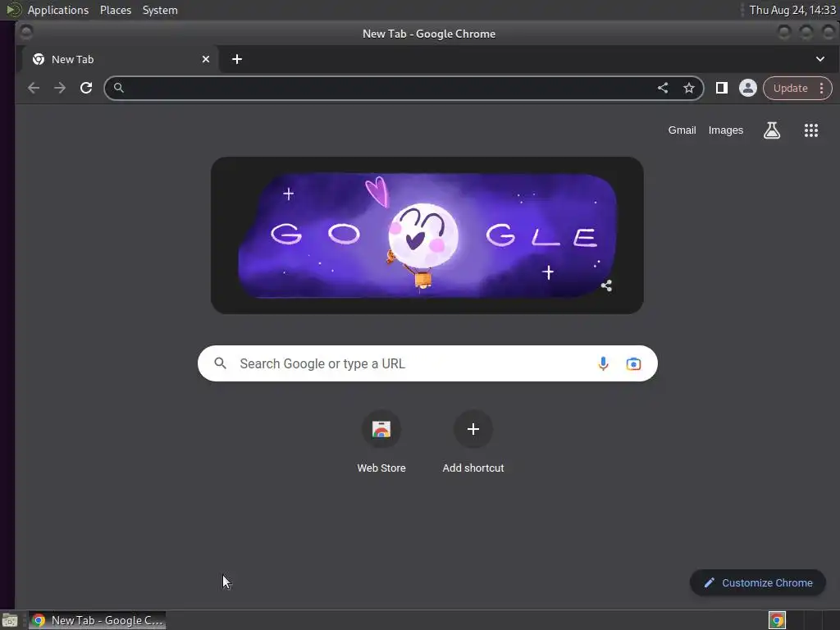840x630 pixels.
Task: Bookmark this tab with the star icon
Action: (689, 88)
